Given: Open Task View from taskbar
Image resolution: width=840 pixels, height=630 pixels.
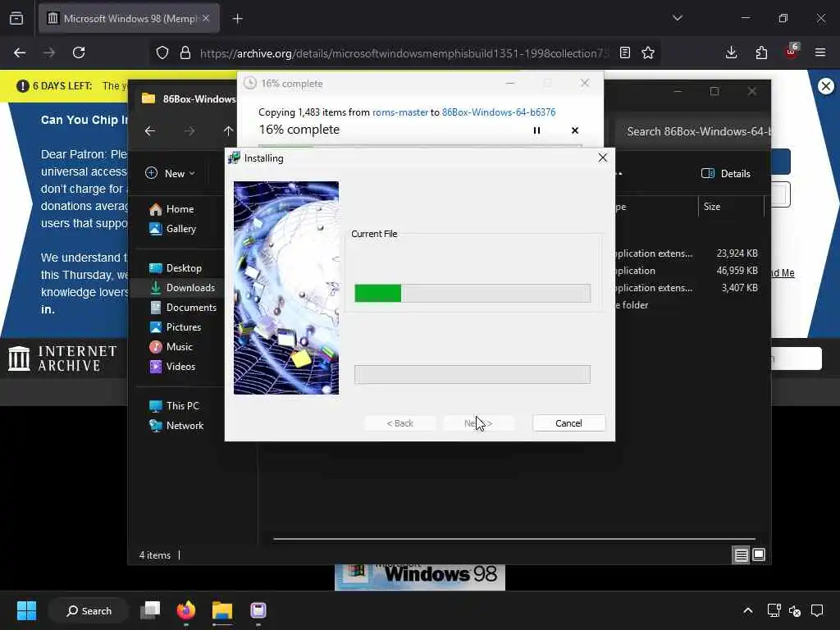Looking at the screenshot, I should pos(151,610).
